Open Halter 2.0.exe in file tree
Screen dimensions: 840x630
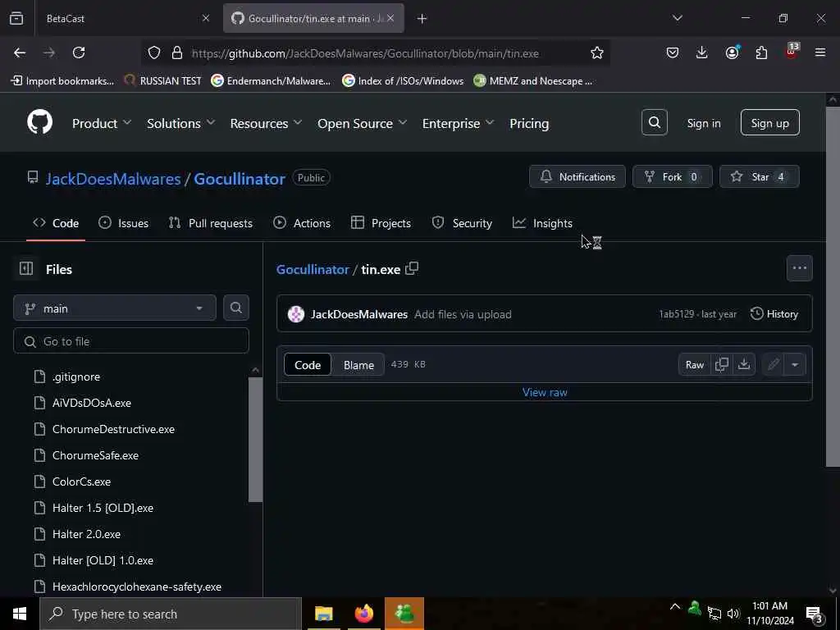point(86,534)
